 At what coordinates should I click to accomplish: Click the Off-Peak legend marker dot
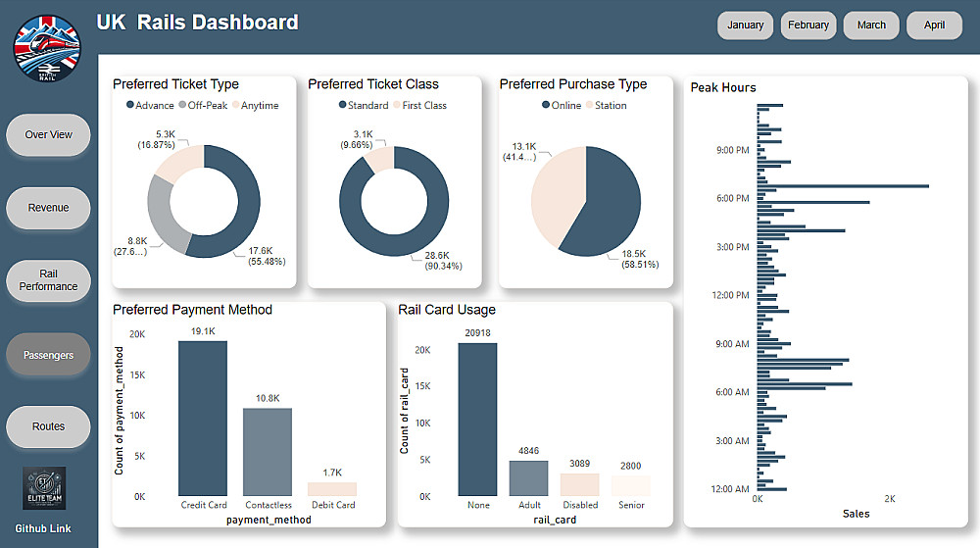[x=182, y=105]
